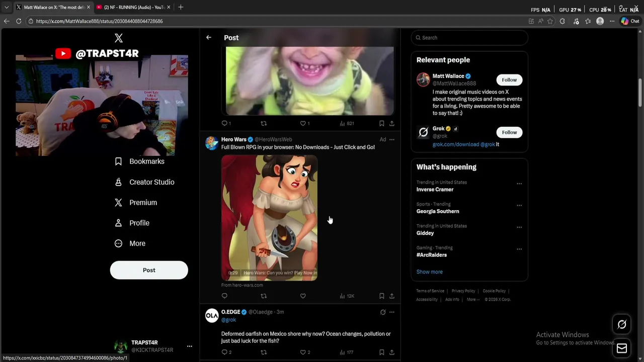
Task: Switch to Matt Wallace X tab
Action: [x=53, y=7]
